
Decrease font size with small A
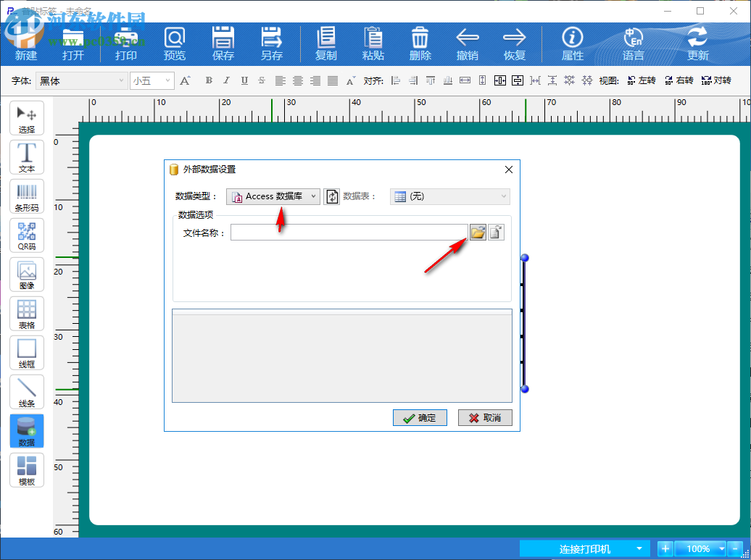point(351,81)
